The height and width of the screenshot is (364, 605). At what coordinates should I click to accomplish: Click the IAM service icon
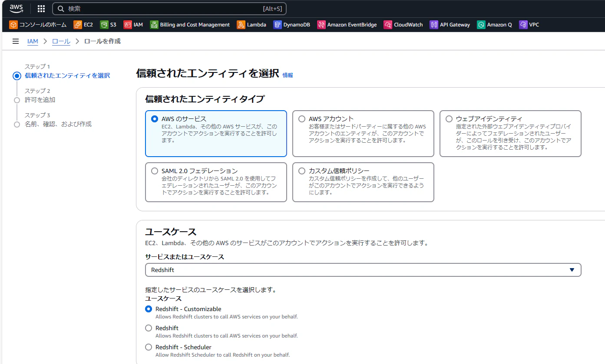tap(128, 25)
